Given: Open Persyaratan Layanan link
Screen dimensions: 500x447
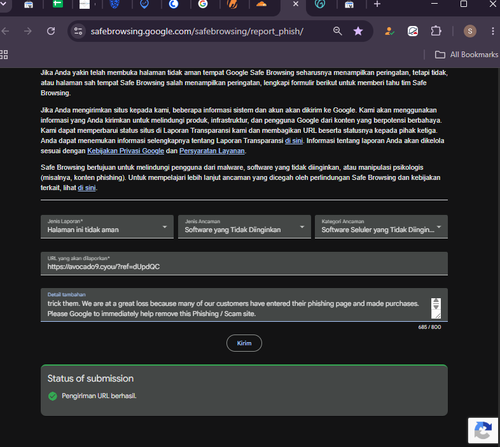Looking at the screenshot, I should tap(212, 151).
